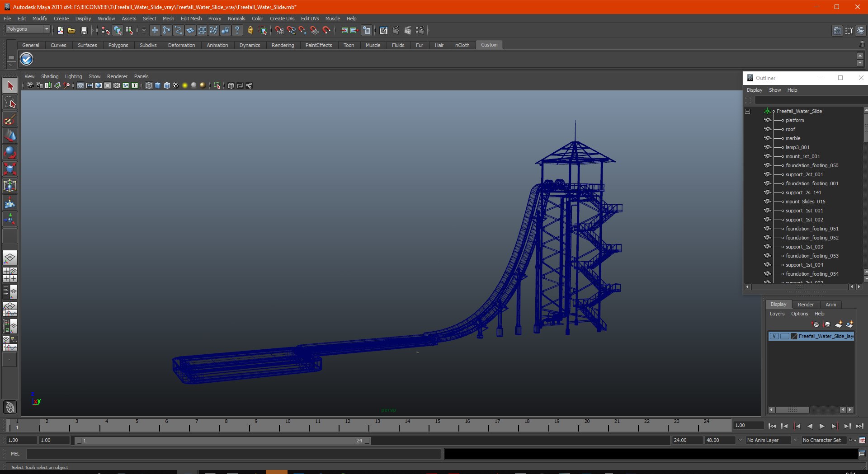Image resolution: width=868 pixels, height=474 pixels.
Task: Go to end of playback range
Action: [x=859, y=426]
